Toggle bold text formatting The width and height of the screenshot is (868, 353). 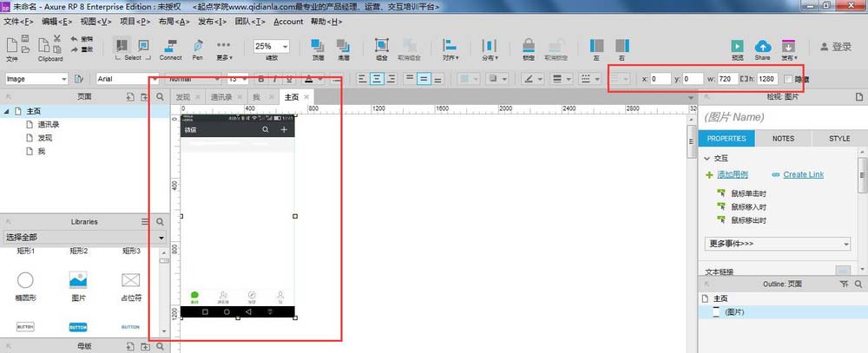261,79
